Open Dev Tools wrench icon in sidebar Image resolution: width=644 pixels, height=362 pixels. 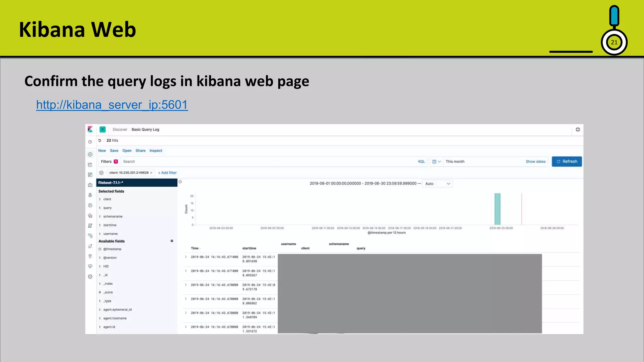[x=90, y=256]
